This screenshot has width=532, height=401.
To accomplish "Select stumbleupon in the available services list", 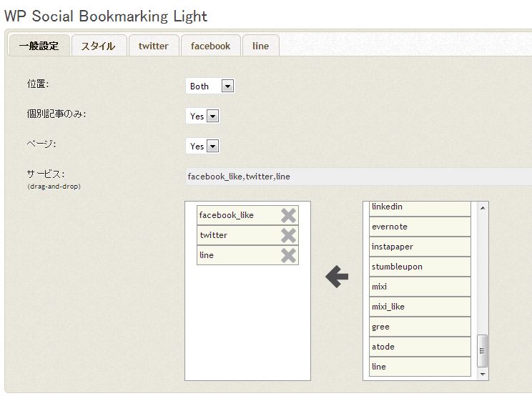I will click(420, 267).
